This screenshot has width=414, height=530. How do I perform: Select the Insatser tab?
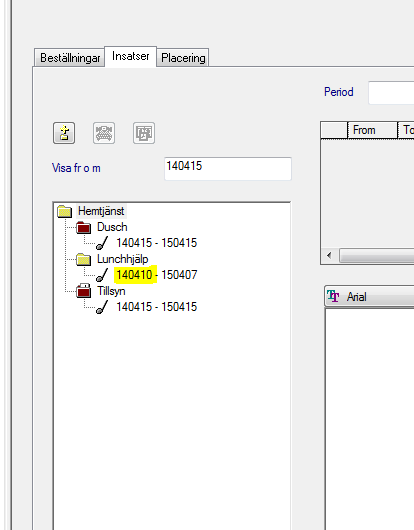click(x=130, y=56)
